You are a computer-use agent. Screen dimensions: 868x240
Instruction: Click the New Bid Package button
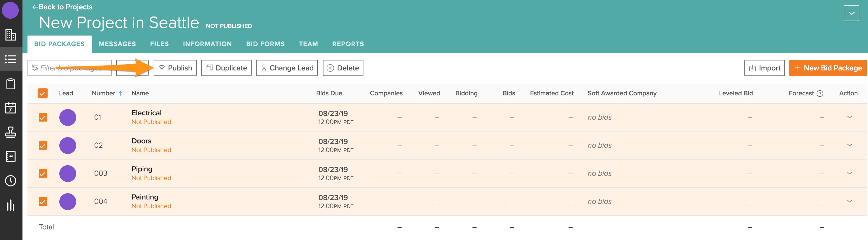827,68
